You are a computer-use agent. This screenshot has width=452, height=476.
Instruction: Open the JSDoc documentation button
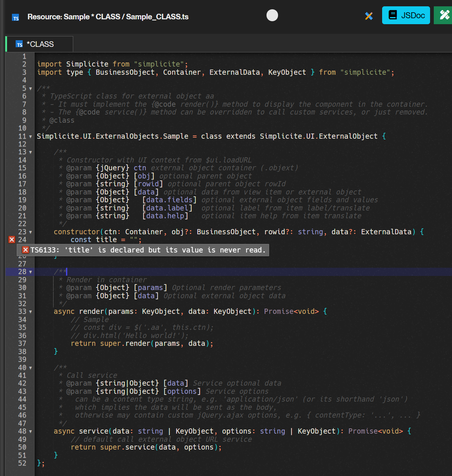pyautogui.click(x=406, y=15)
